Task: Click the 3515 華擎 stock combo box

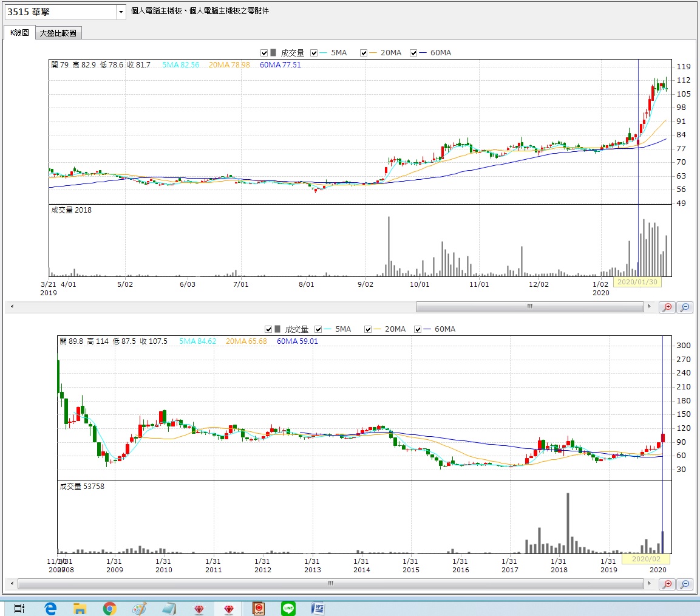Action: click(59, 12)
